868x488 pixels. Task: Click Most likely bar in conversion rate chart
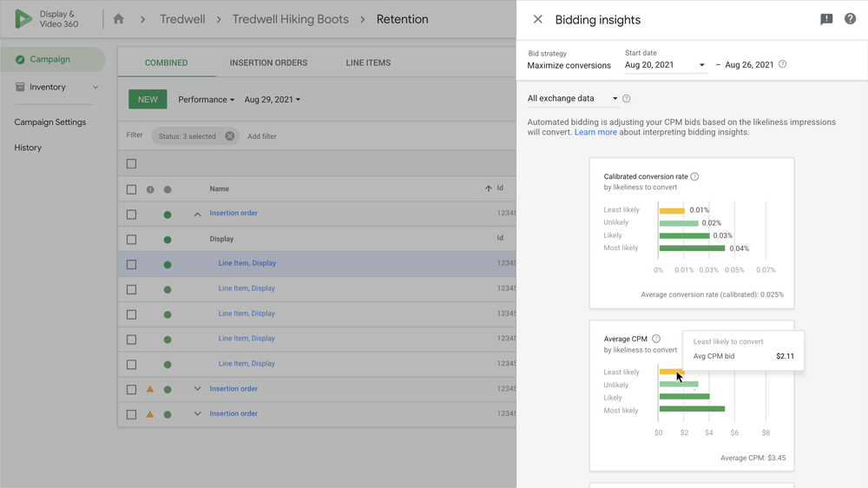pos(692,248)
